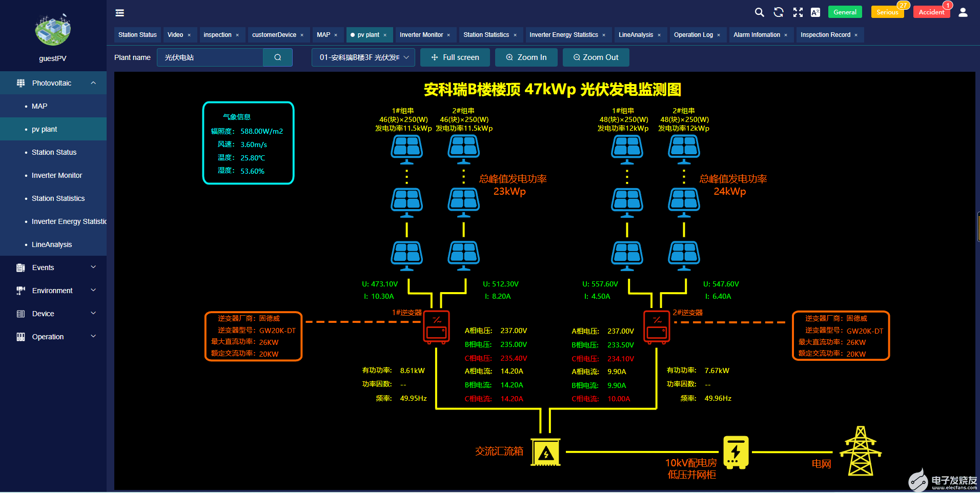Toggle browser fullscreen icon in top bar

point(798,12)
